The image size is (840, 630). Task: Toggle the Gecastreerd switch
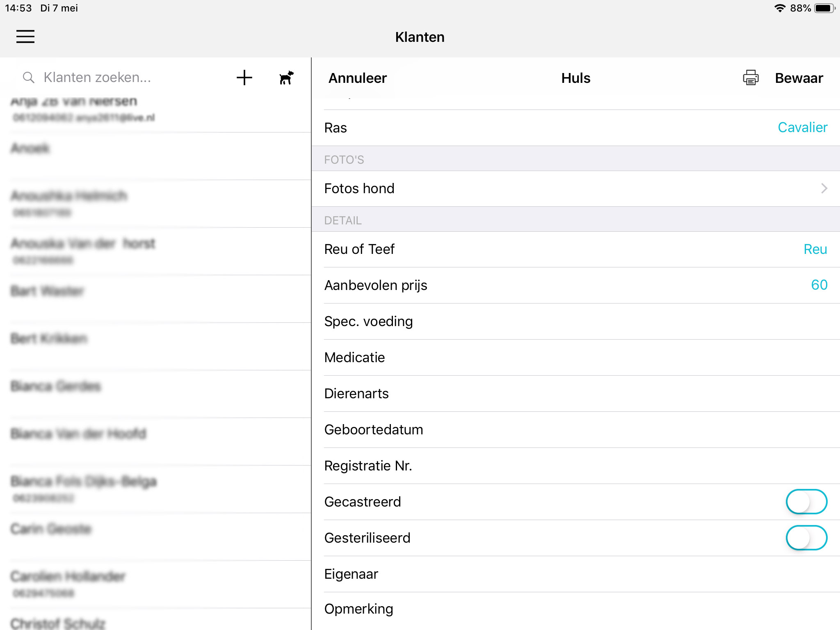pyautogui.click(x=806, y=502)
